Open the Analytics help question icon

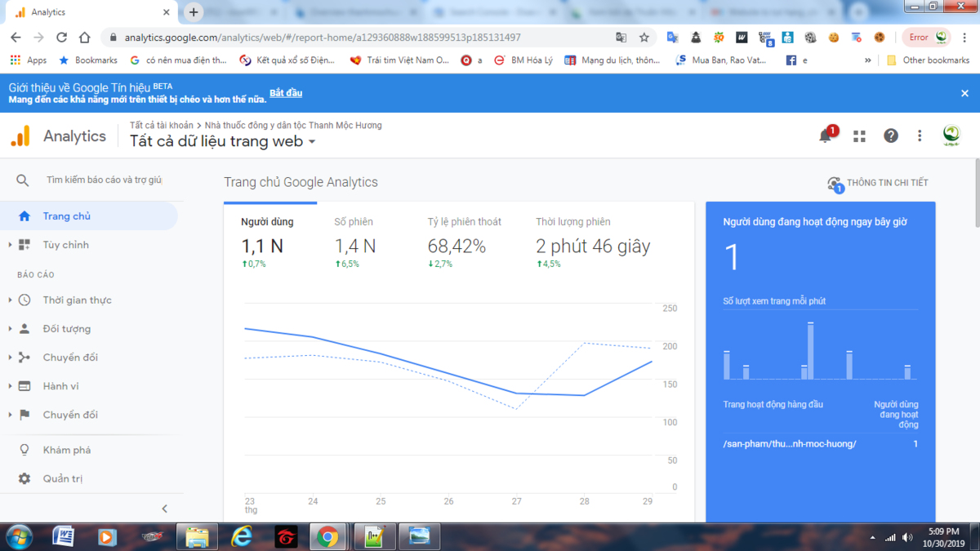(x=891, y=136)
